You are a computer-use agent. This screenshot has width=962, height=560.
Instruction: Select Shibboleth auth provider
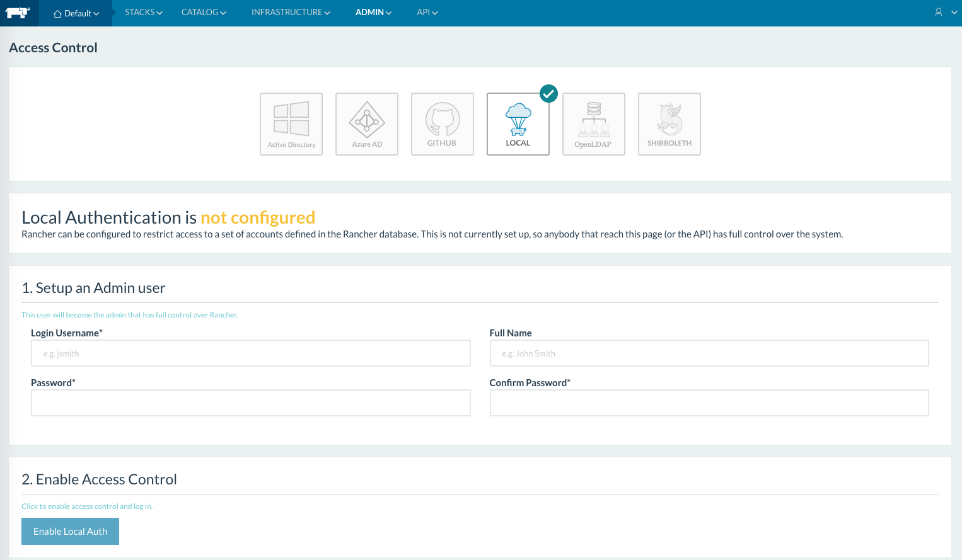669,124
